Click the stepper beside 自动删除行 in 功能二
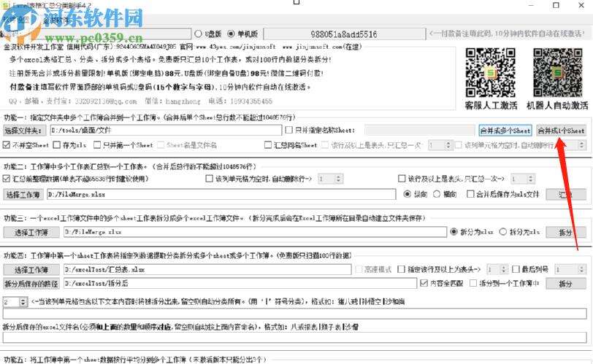The image size is (593, 364). 330,179
